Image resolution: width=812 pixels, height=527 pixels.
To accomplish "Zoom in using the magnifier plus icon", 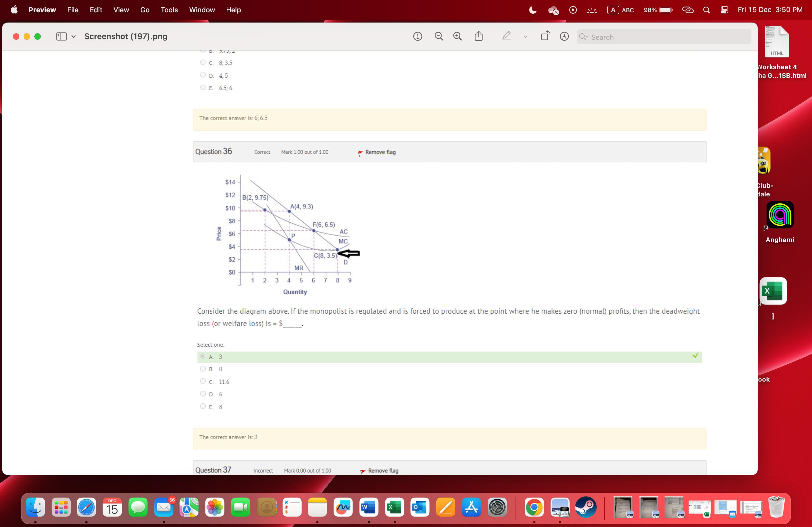I will tap(458, 36).
